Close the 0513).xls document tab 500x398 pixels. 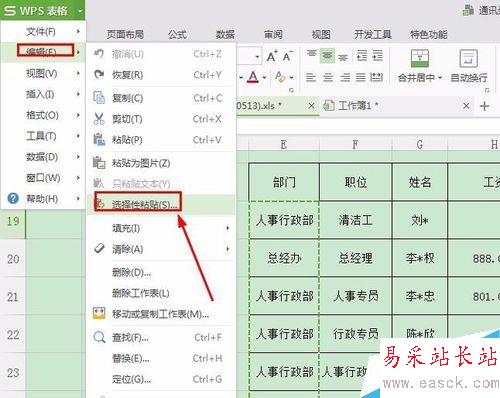311,106
